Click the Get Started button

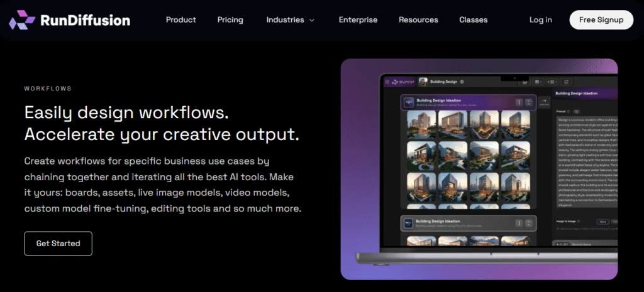58,244
